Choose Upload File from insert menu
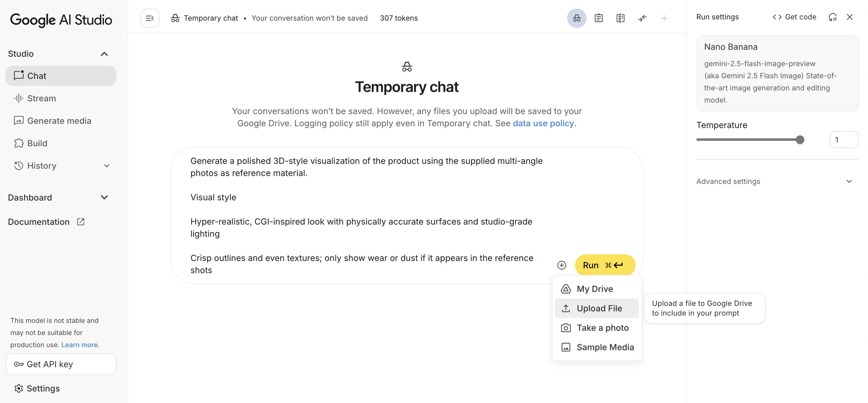 pos(597,308)
